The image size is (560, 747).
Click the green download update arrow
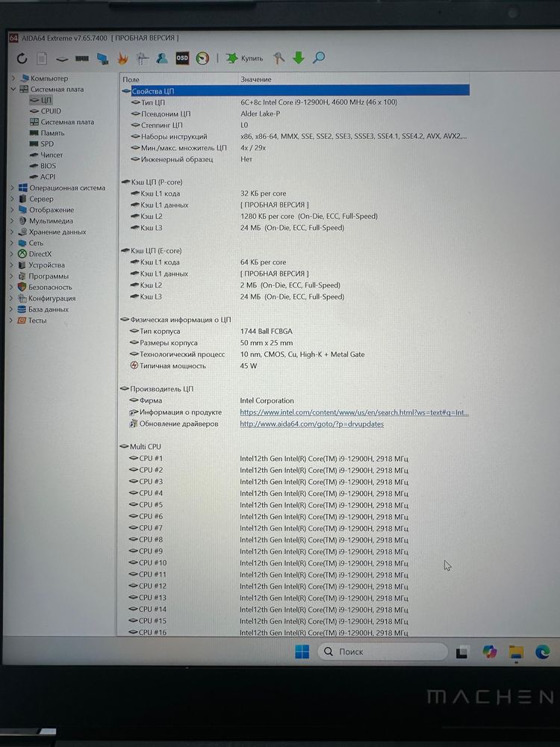click(299, 58)
